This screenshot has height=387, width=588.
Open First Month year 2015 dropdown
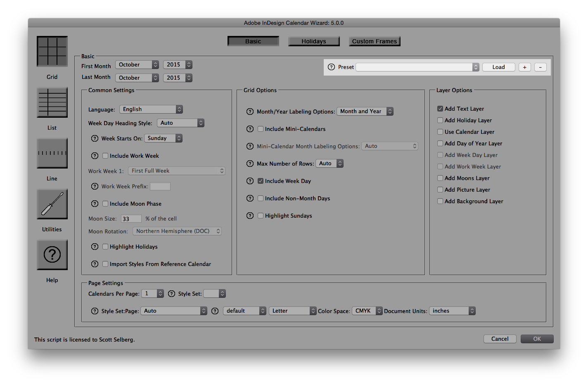pyautogui.click(x=178, y=65)
